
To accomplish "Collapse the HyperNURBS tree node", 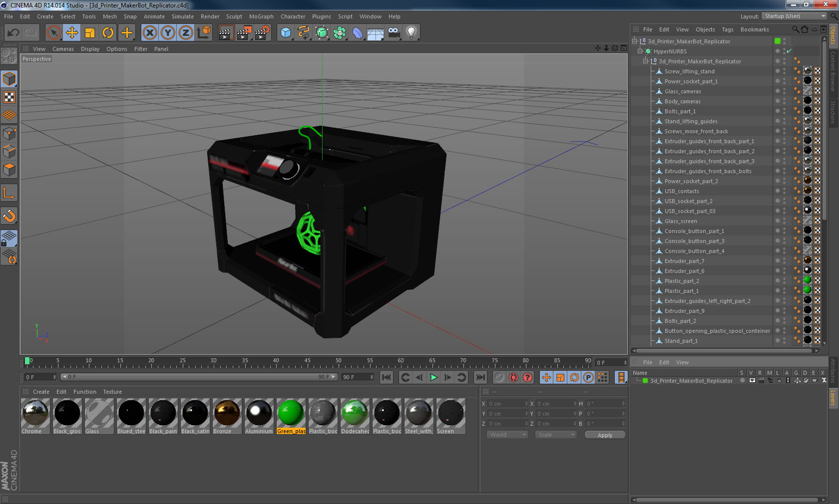I will pos(640,51).
